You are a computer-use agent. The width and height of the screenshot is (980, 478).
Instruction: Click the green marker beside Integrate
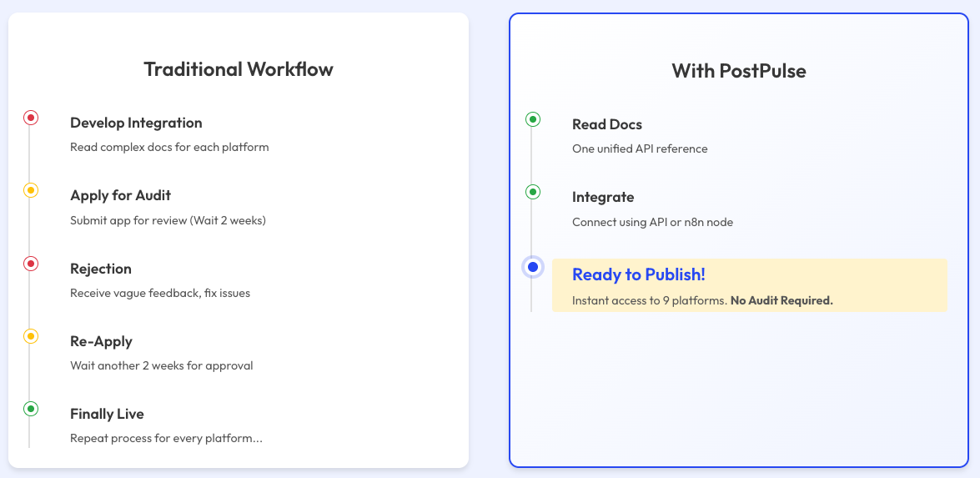tap(532, 192)
